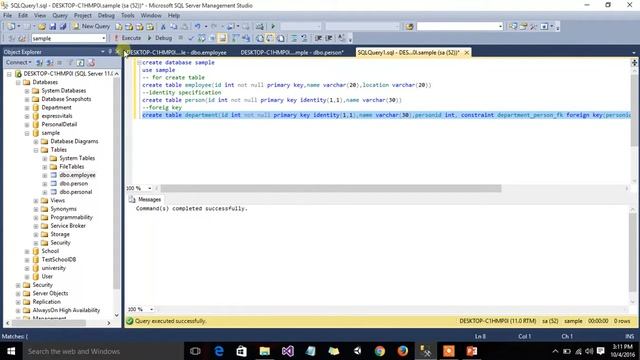Increase the indent of selected lines
This screenshot has width=640, height=360.
coord(329,38)
